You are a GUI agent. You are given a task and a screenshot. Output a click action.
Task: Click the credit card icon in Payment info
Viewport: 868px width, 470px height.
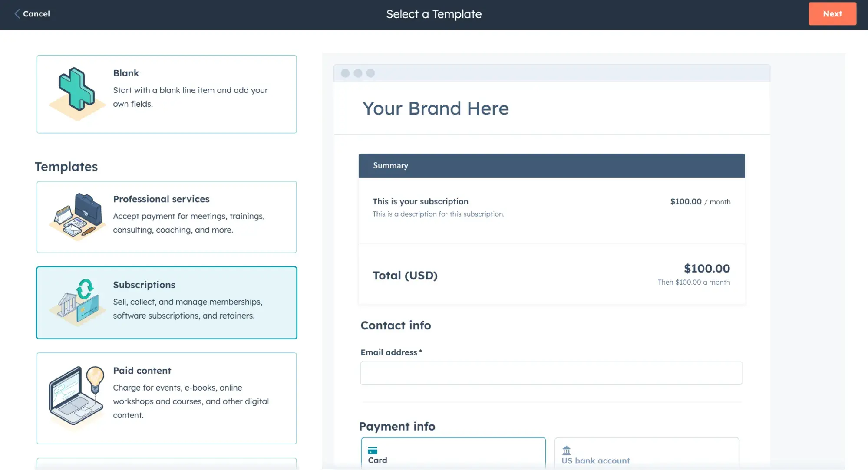pyautogui.click(x=373, y=450)
